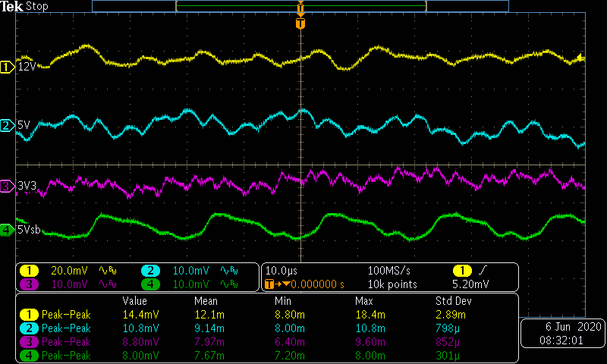
Task: Click the Stop acquisition status
Action: [36, 6]
